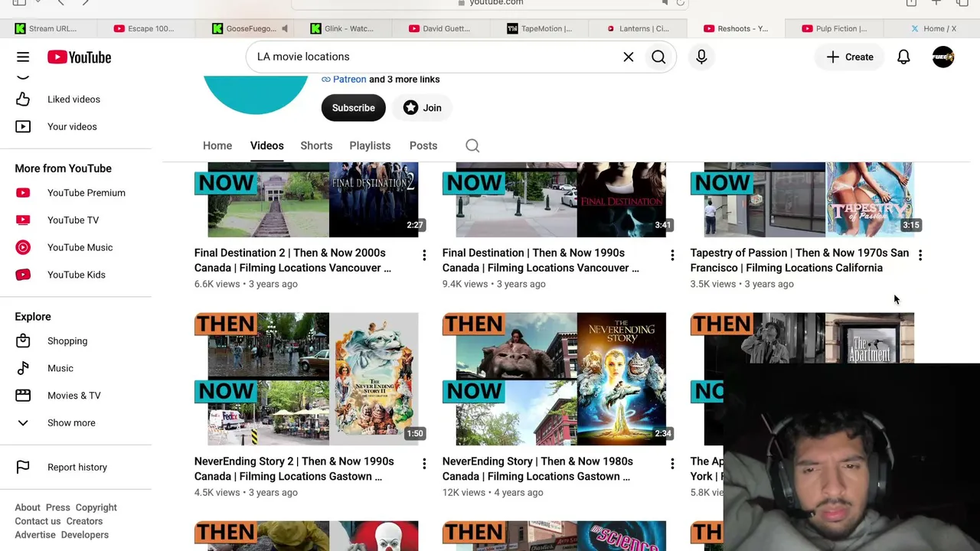Open the channel Playlists tab
Image resolution: width=980 pixels, height=551 pixels.
[370, 145]
